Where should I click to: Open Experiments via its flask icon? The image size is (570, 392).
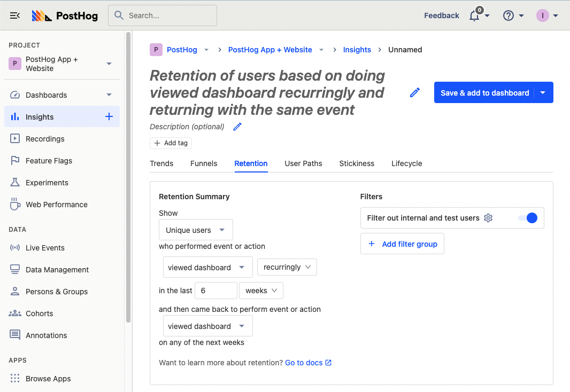coord(16,182)
